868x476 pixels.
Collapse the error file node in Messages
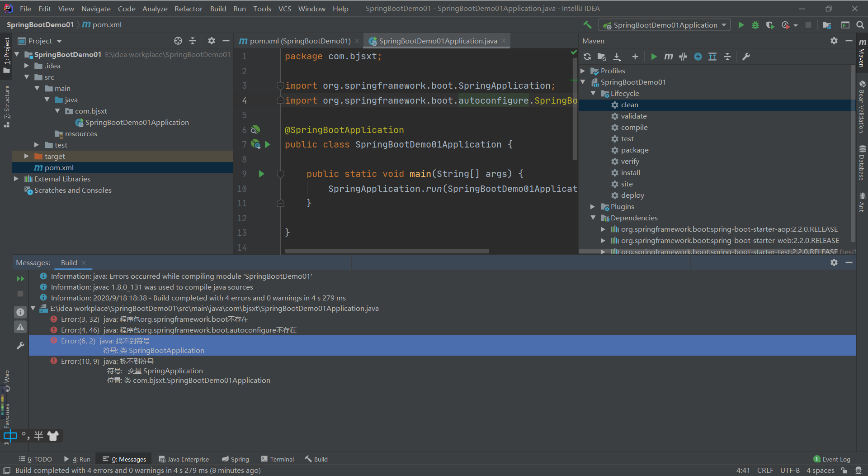[33, 309]
